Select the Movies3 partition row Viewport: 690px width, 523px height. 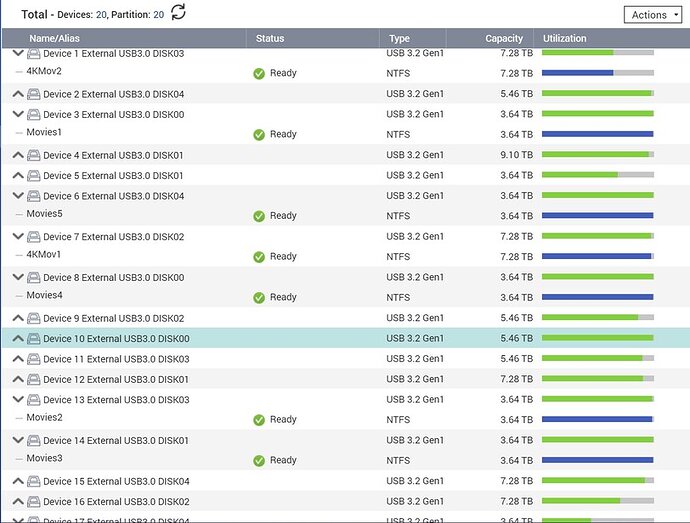[345, 460]
